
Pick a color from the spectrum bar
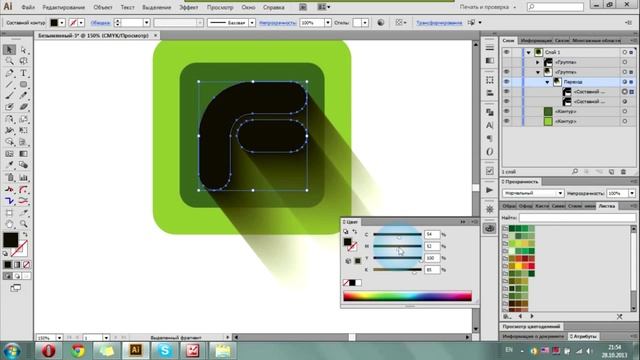pyautogui.click(x=407, y=297)
